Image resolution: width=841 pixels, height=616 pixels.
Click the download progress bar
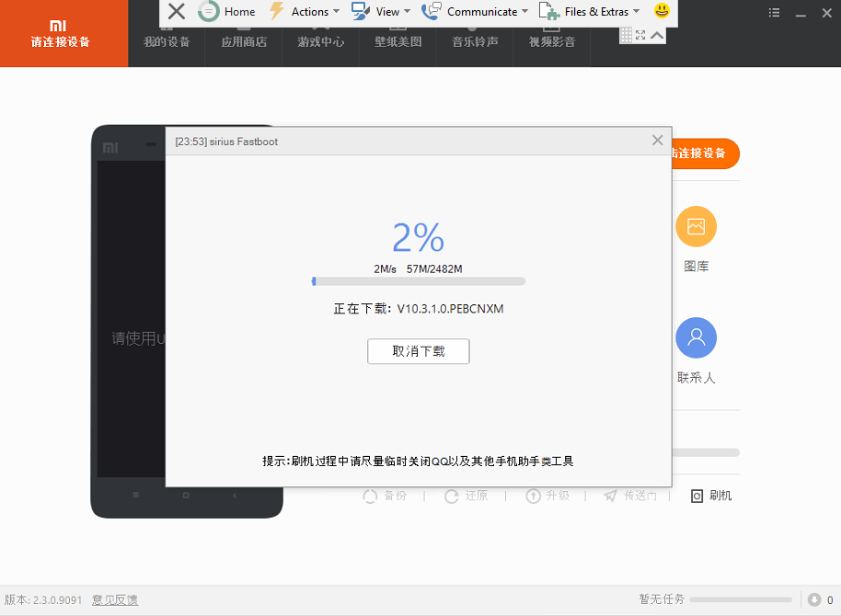coord(419,281)
